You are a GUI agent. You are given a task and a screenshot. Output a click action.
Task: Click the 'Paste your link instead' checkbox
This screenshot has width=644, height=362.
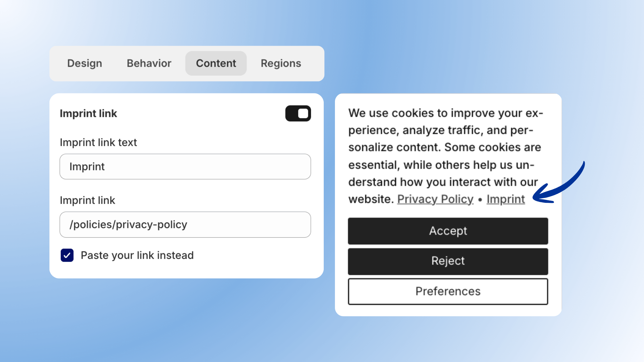click(67, 255)
